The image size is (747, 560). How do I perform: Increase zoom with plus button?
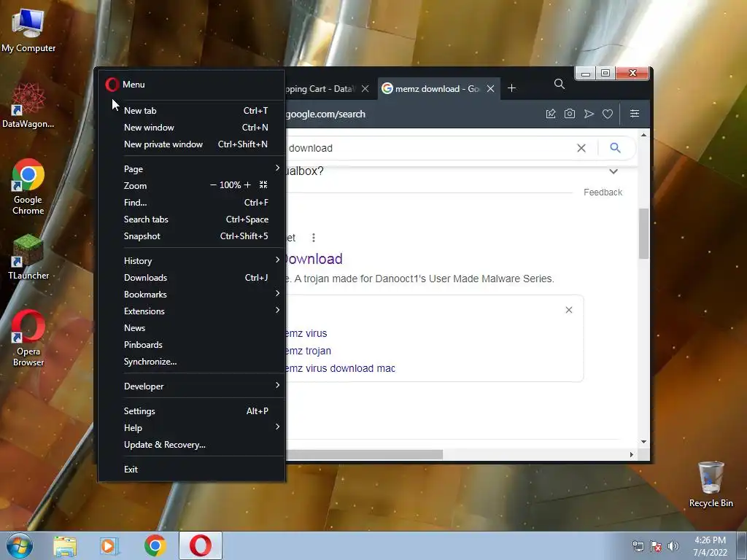click(247, 184)
